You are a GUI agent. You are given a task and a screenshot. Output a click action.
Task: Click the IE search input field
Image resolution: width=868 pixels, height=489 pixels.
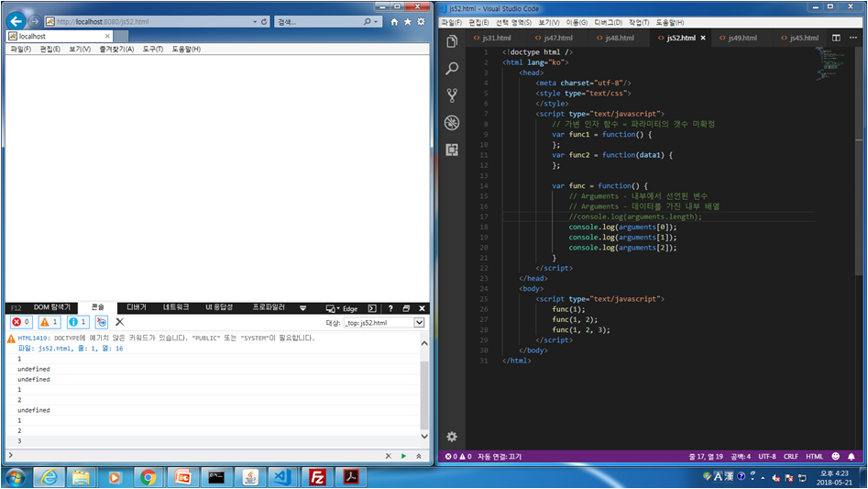pyautogui.click(x=318, y=22)
